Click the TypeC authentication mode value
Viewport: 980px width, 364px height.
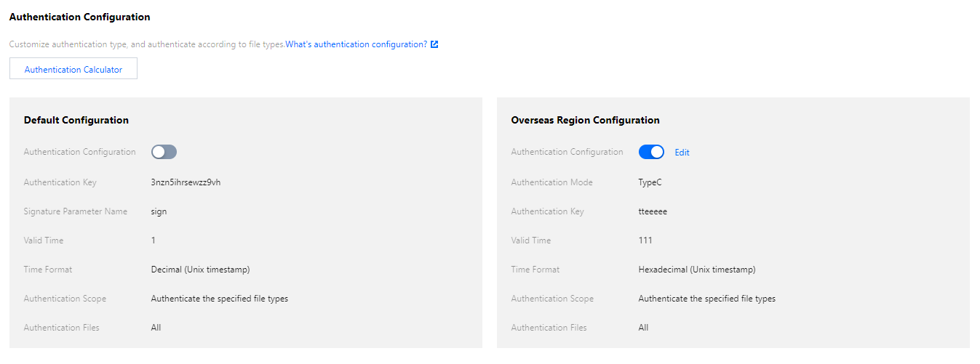tap(650, 182)
